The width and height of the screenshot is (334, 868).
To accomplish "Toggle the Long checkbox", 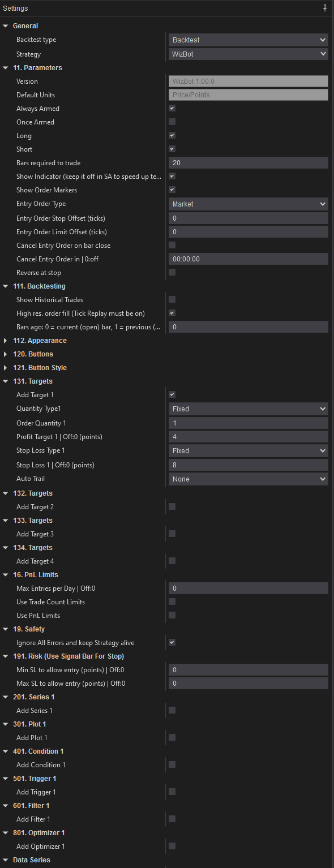I will (x=172, y=135).
